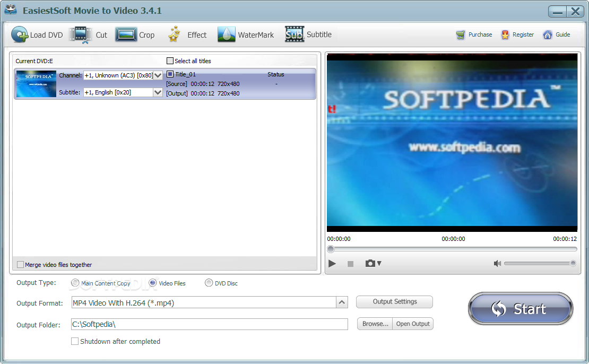Click the Effect toolbar label
Image resolution: width=589 pixels, height=364 pixels.
coord(197,35)
